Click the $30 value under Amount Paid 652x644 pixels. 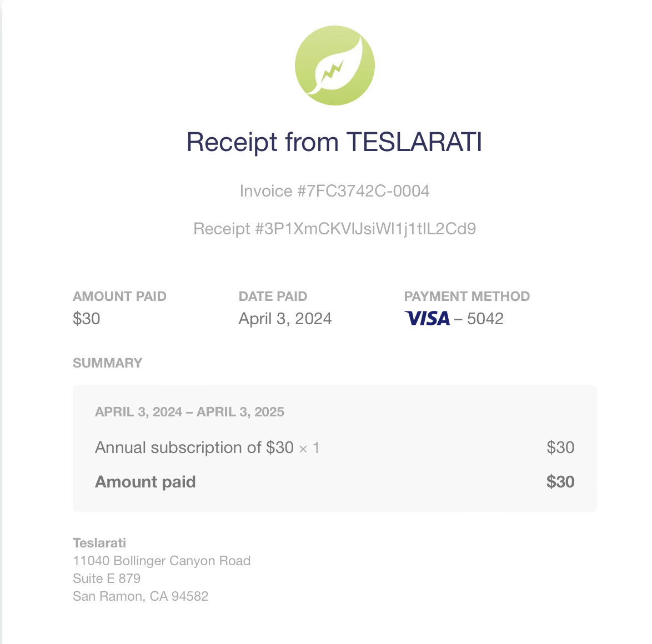pyautogui.click(x=87, y=319)
